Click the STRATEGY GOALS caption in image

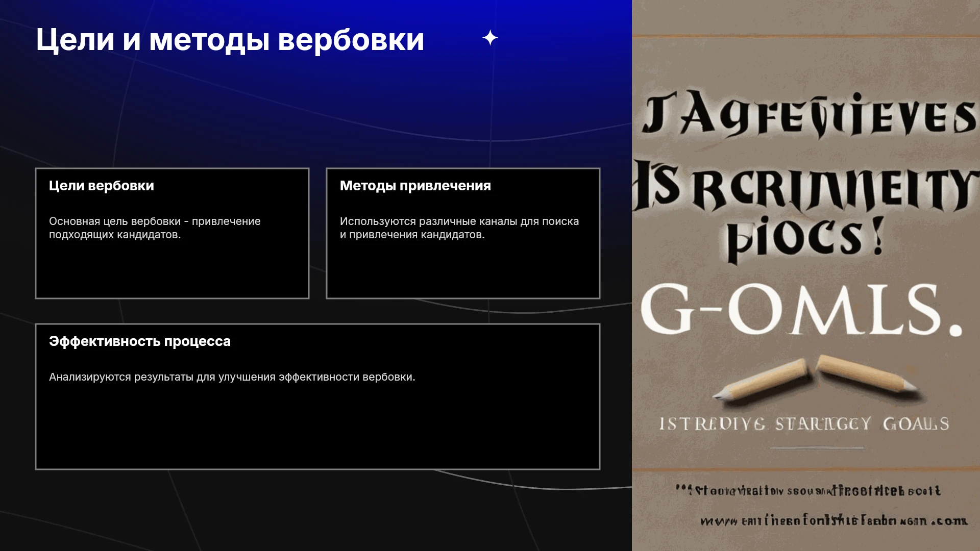804,424
